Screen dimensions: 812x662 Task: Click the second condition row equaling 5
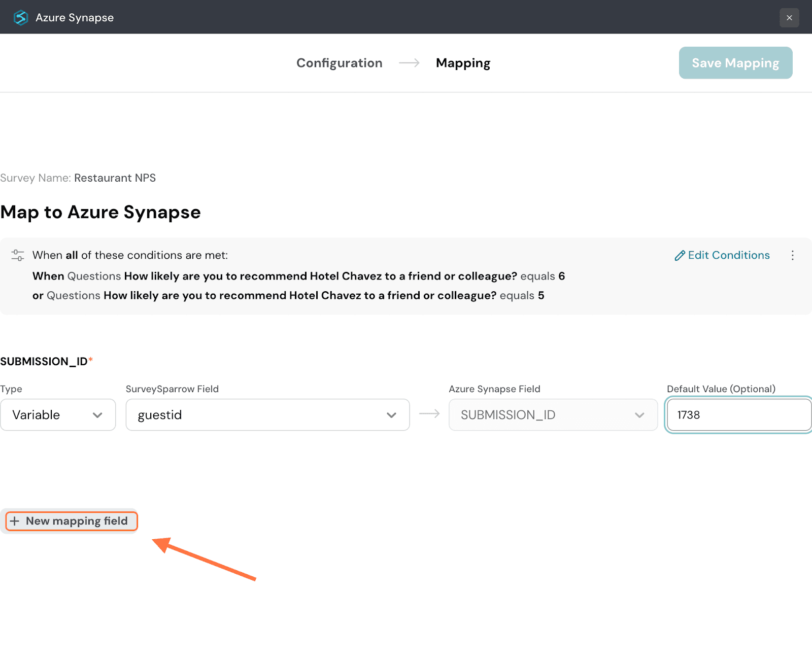point(288,295)
